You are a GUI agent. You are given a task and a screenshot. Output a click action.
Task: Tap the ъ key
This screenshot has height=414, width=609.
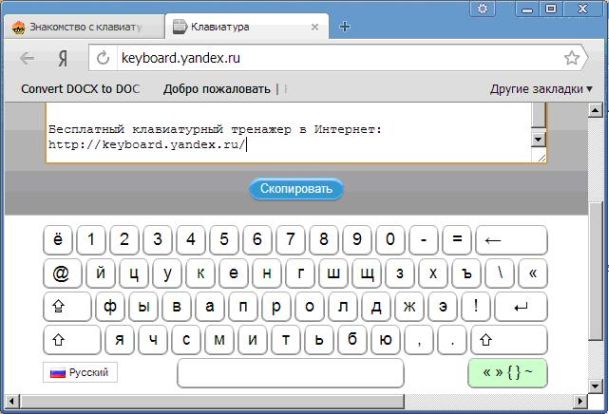pyautogui.click(x=466, y=273)
